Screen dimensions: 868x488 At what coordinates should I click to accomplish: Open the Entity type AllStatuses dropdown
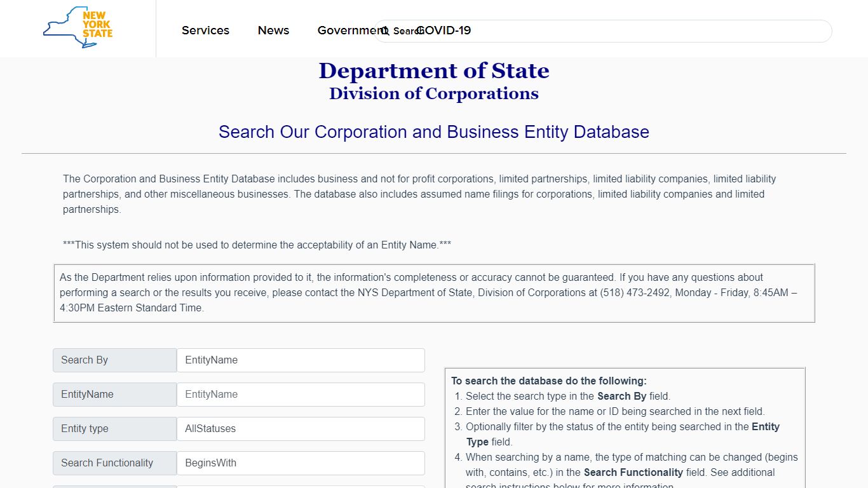click(x=301, y=429)
